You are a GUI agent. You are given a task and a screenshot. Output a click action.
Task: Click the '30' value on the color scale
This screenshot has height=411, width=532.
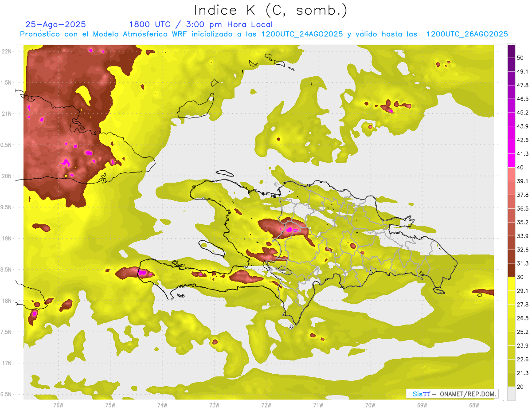point(520,277)
